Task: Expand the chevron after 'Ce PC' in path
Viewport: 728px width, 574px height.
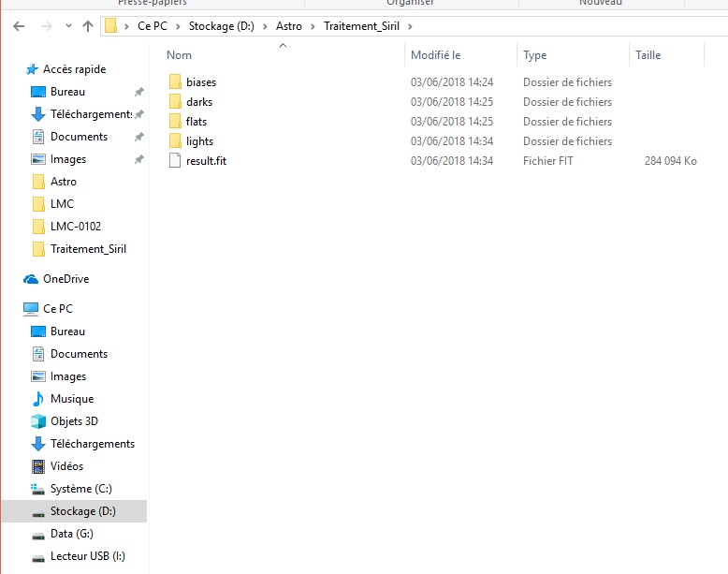Action: 178,26
